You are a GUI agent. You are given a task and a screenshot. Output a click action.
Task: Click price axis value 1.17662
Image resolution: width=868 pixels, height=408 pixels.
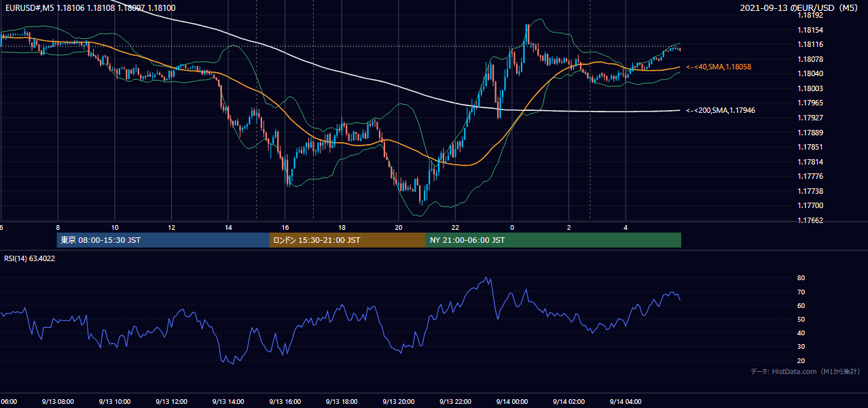click(x=811, y=220)
